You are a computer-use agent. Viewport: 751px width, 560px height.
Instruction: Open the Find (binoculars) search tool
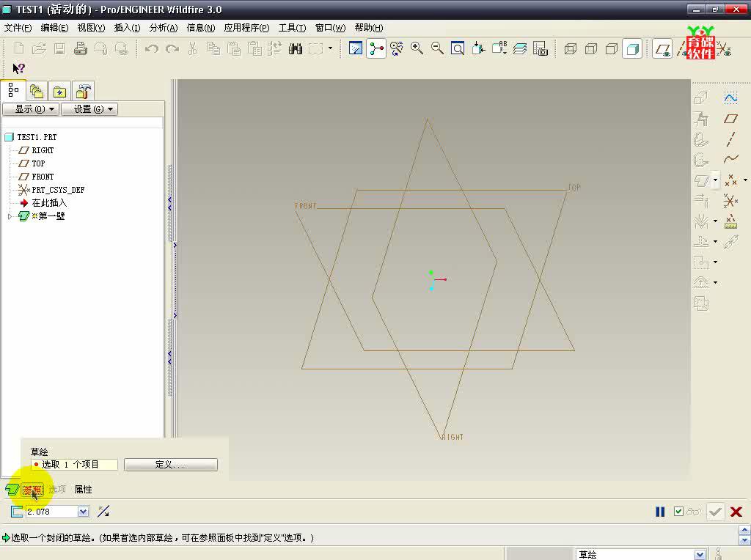tap(295, 48)
